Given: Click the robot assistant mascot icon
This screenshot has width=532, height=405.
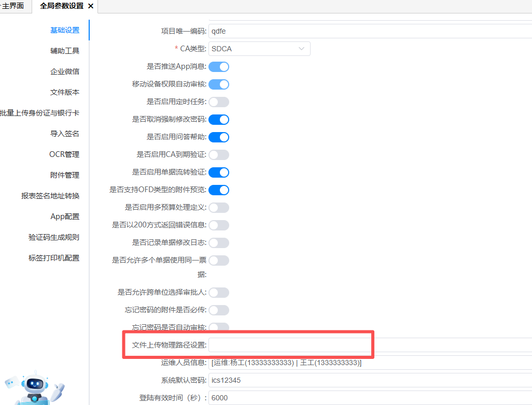Looking at the screenshot, I should click(35, 388).
